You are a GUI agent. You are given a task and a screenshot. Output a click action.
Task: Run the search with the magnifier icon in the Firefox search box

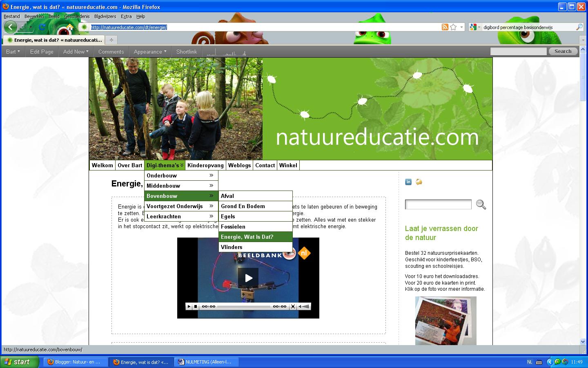[x=579, y=27]
